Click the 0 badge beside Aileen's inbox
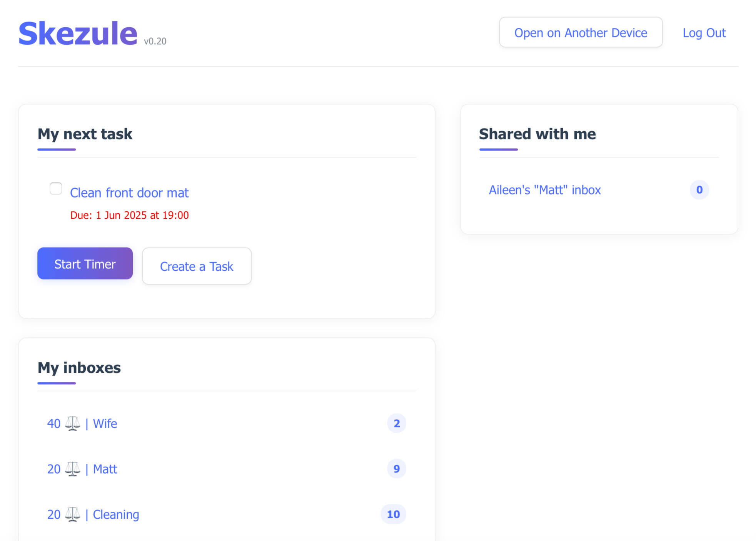This screenshot has width=756, height=541. pos(699,189)
